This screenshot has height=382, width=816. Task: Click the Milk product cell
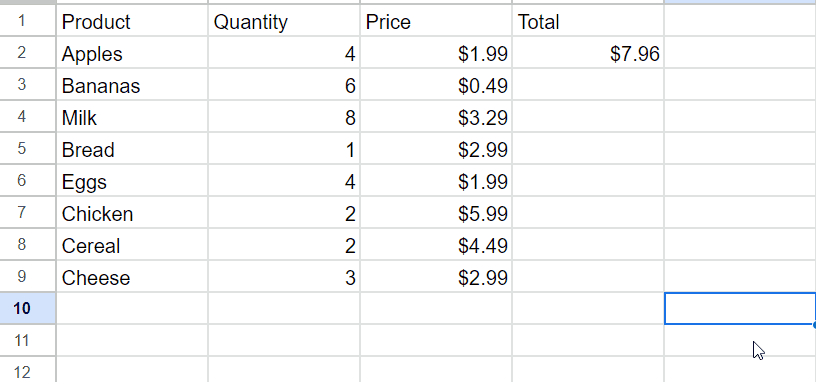[x=132, y=117]
